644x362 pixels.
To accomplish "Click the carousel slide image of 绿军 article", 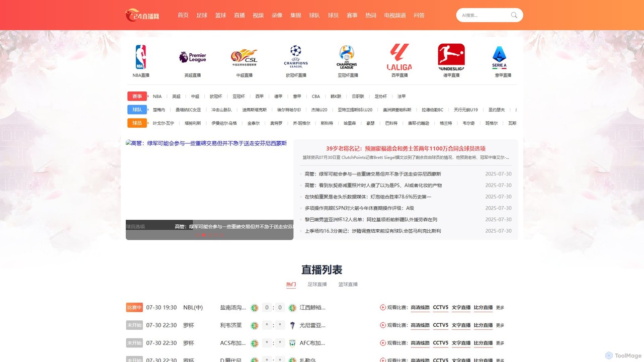I will (x=209, y=189).
